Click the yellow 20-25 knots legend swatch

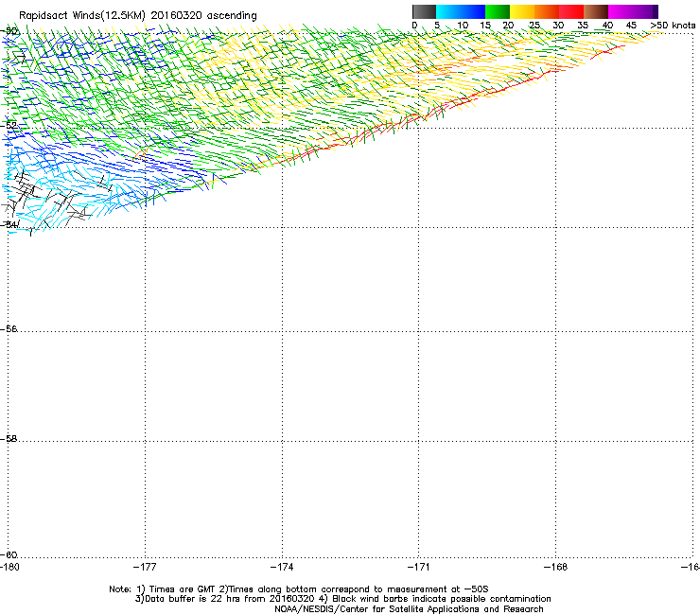[522, 11]
